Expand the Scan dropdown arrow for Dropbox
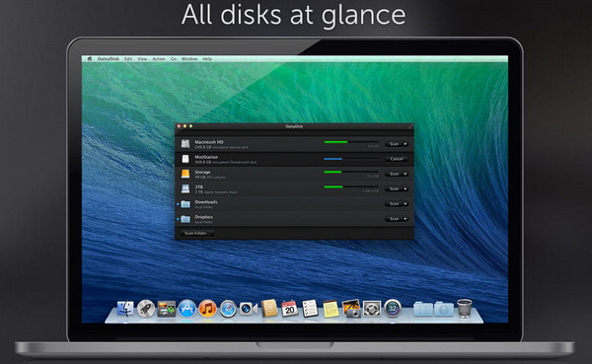The width and height of the screenshot is (592, 364). point(406,219)
